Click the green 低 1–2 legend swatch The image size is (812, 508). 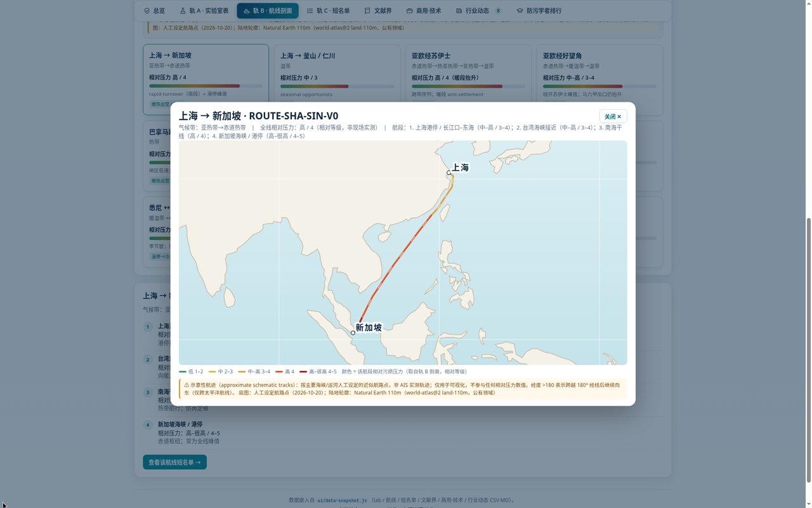[x=183, y=371]
